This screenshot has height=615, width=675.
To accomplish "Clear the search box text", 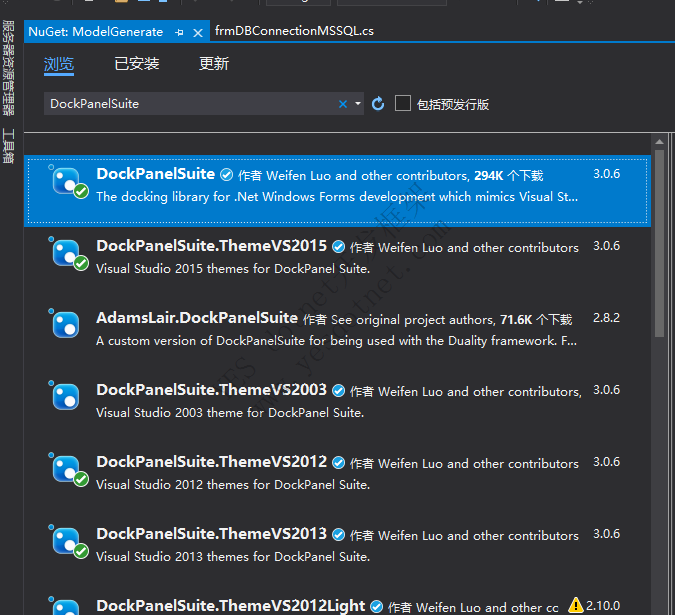I will pyautogui.click(x=343, y=104).
